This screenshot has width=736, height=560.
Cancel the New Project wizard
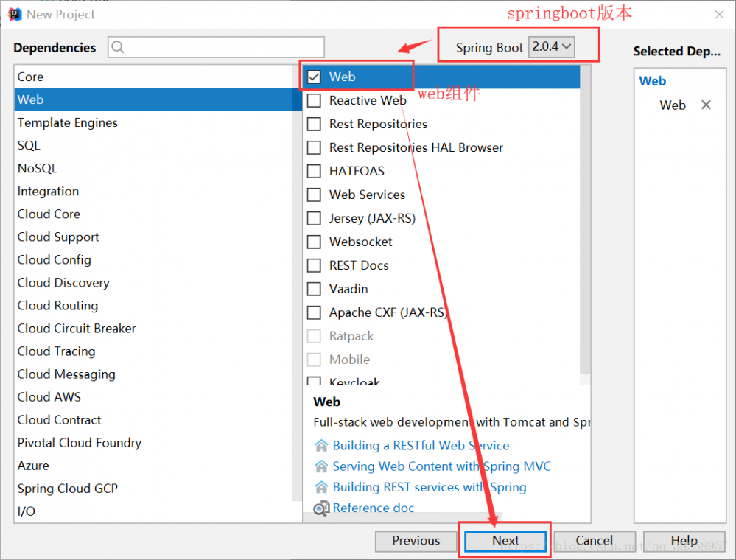coord(595,541)
